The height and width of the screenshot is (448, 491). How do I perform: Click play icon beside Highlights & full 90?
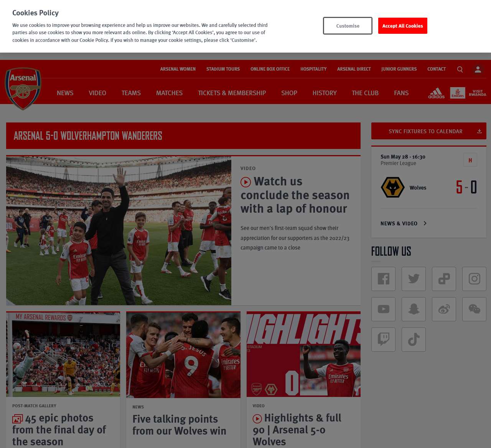pos(257,418)
